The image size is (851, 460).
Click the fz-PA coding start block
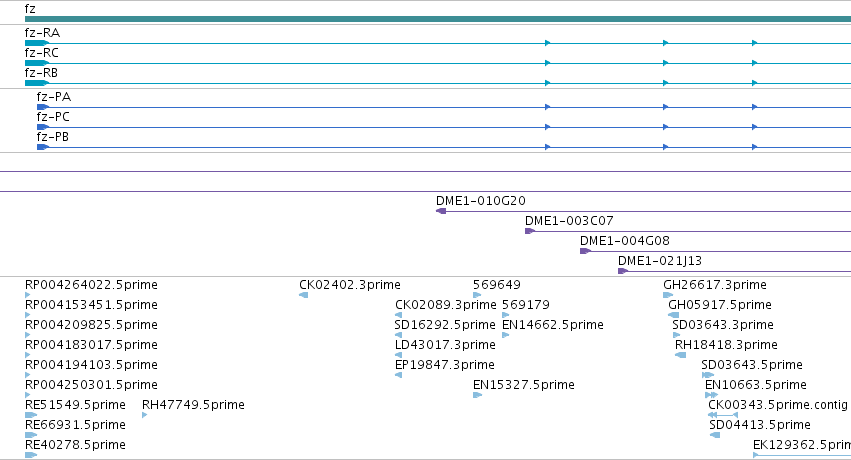point(43,107)
